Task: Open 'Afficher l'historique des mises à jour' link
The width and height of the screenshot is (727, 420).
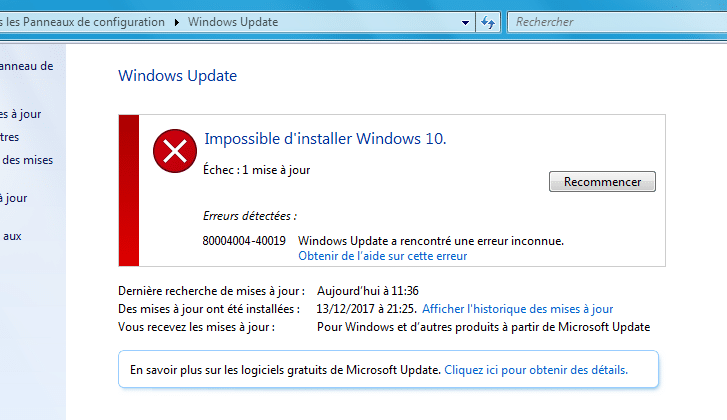Action: click(517, 309)
